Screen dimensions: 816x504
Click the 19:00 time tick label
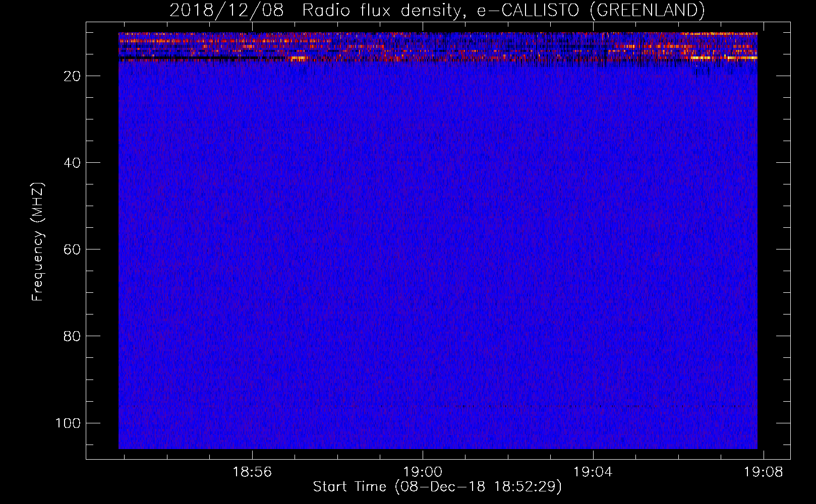tap(423, 472)
